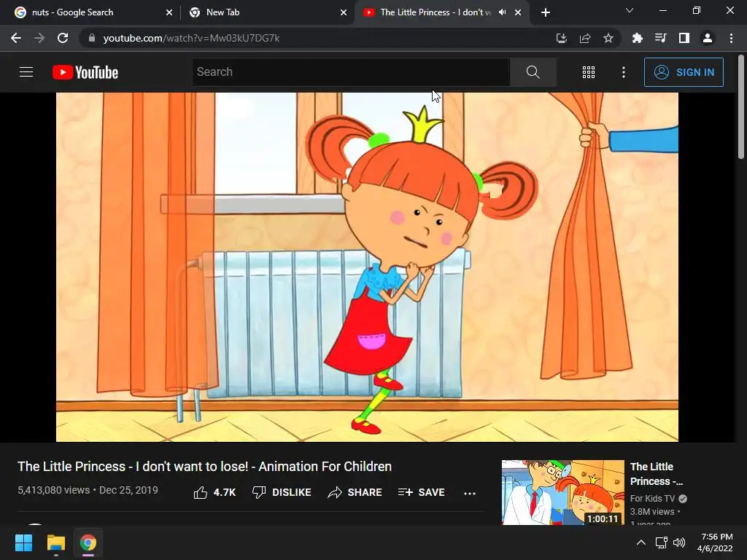Show hidden system tray icons
This screenshot has height=560, width=747.
coord(640,542)
